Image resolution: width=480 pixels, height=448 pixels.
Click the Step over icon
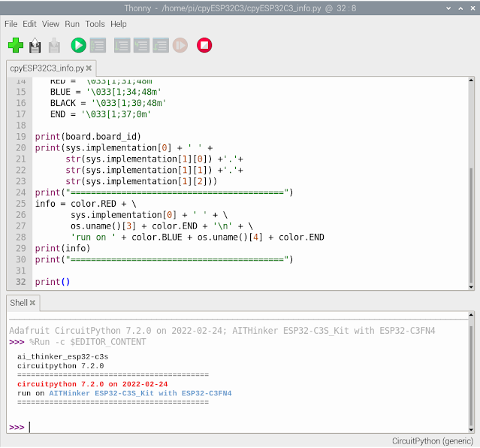click(122, 45)
